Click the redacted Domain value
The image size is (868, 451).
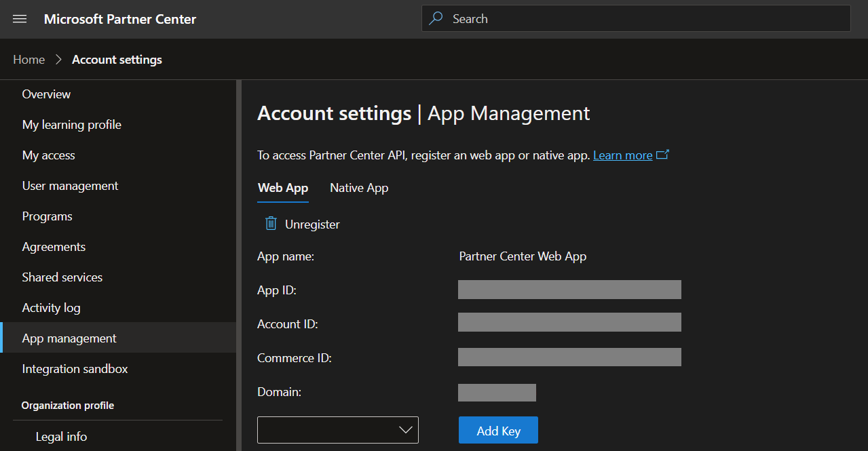pyautogui.click(x=497, y=393)
